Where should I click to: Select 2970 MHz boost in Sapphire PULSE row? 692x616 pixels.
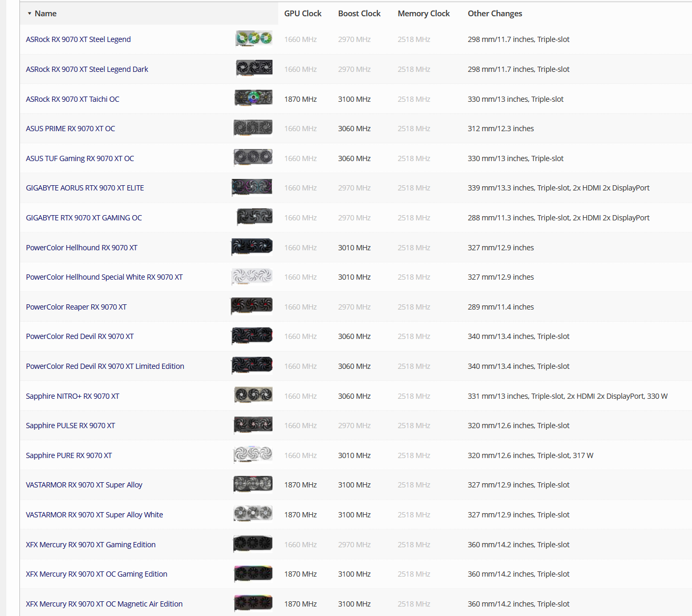click(x=354, y=426)
